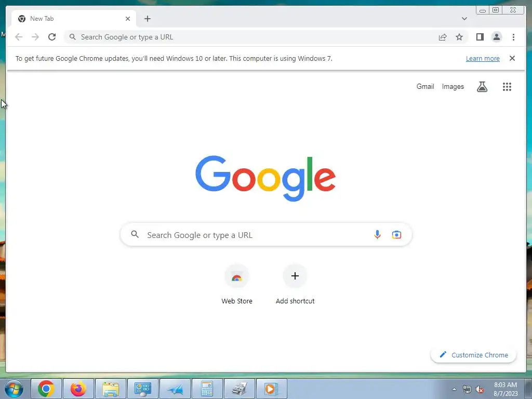Share this page using the share icon
532x399 pixels.
coord(443,37)
